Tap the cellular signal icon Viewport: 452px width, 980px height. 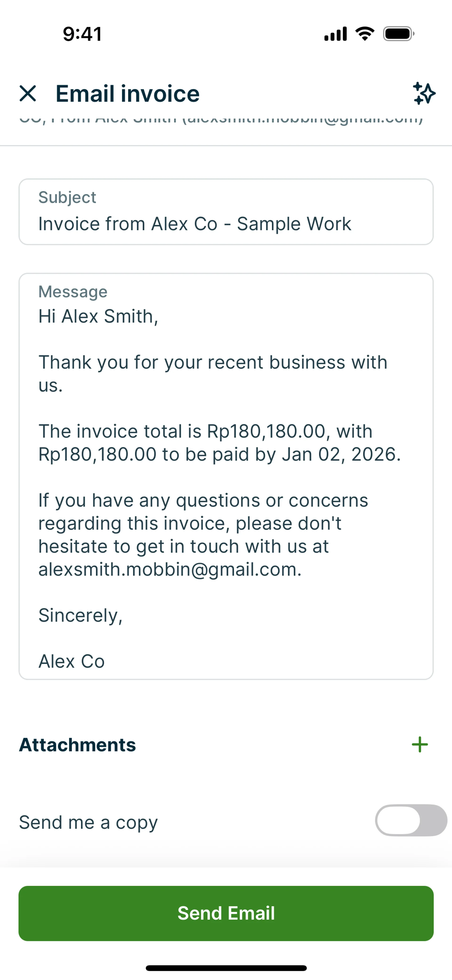[x=335, y=34]
